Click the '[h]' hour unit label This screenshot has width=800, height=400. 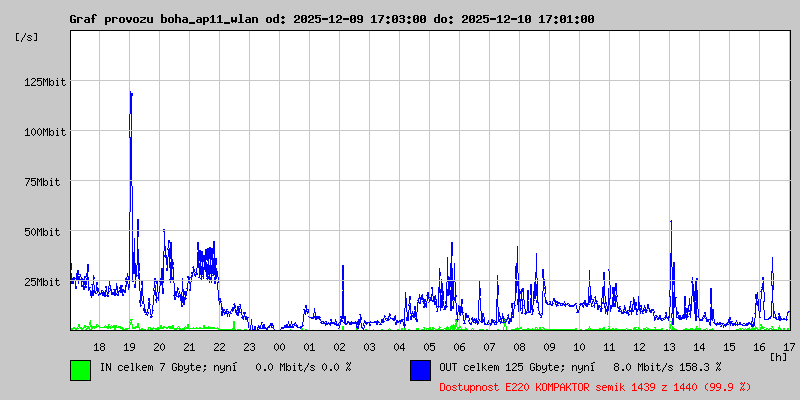click(x=778, y=357)
